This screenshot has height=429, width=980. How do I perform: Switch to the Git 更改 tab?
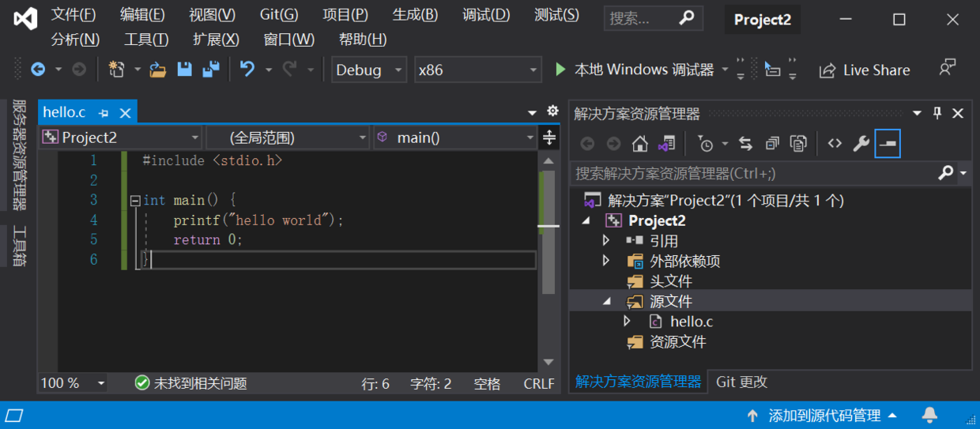tap(741, 382)
